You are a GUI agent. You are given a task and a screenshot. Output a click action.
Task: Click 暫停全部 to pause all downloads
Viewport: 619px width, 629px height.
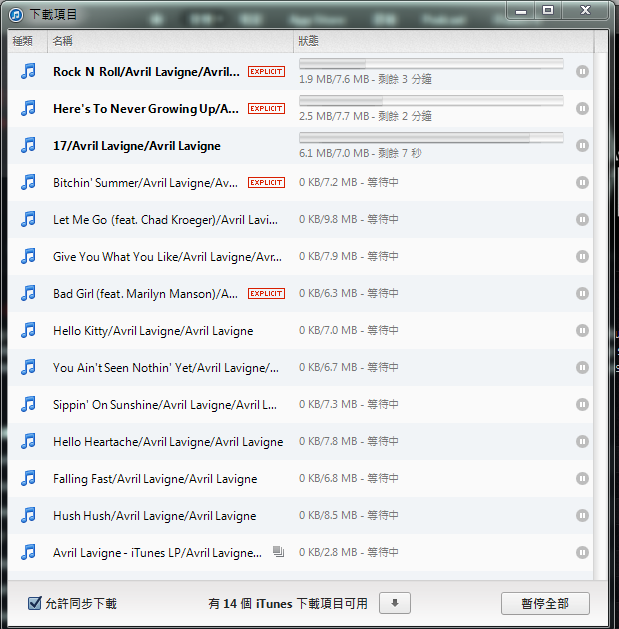coord(545,603)
